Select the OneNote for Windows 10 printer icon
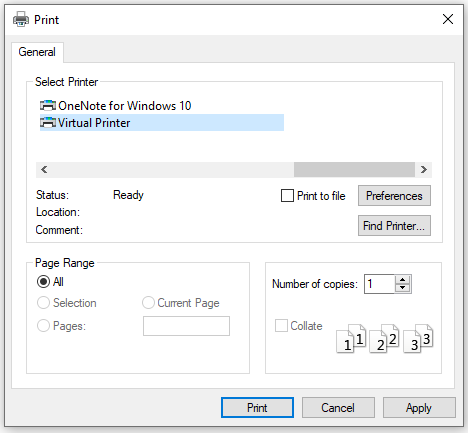This screenshot has height=433, width=468. tap(48, 106)
